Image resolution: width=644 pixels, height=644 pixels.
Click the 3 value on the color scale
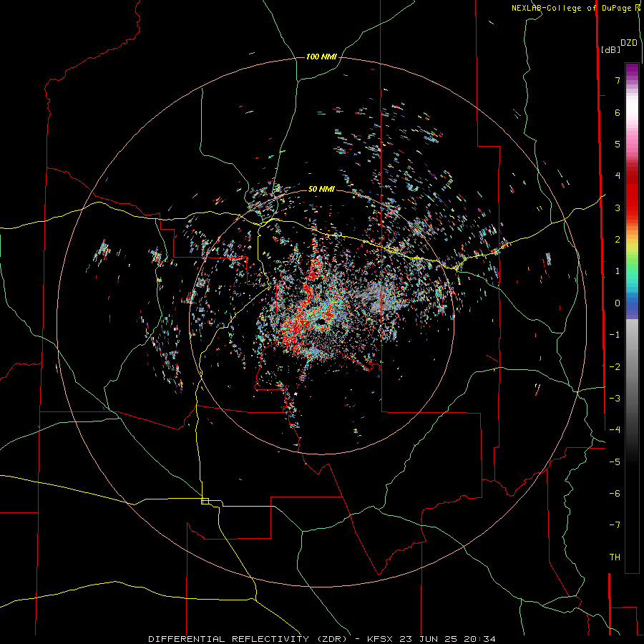tap(618, 208)
